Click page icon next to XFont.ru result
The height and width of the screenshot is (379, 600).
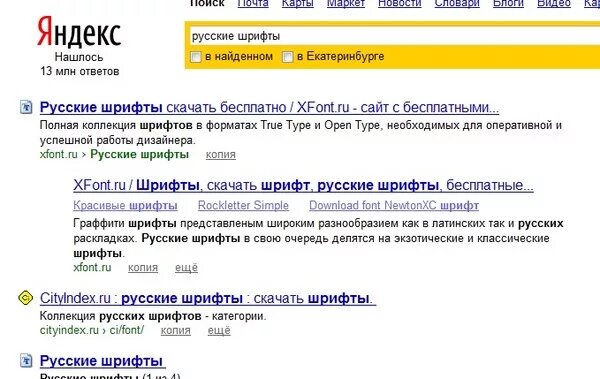[26, 107]
